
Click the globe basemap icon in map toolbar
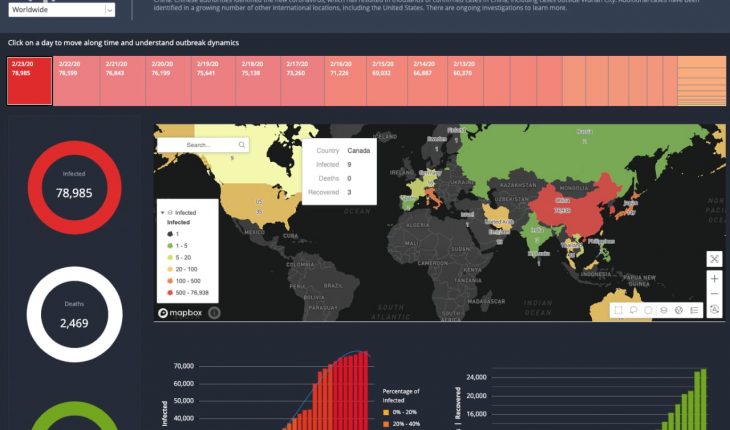point(679,310)
